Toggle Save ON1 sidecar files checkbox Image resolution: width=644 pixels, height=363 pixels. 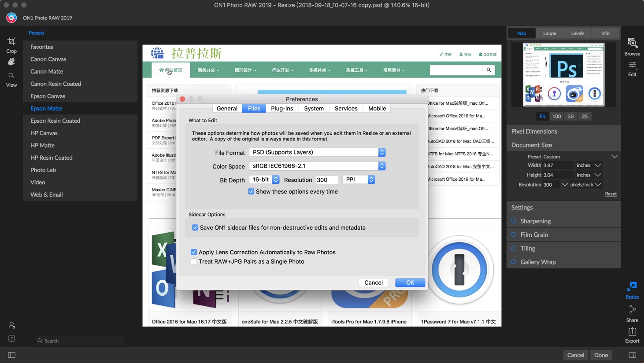pos(195,227)
